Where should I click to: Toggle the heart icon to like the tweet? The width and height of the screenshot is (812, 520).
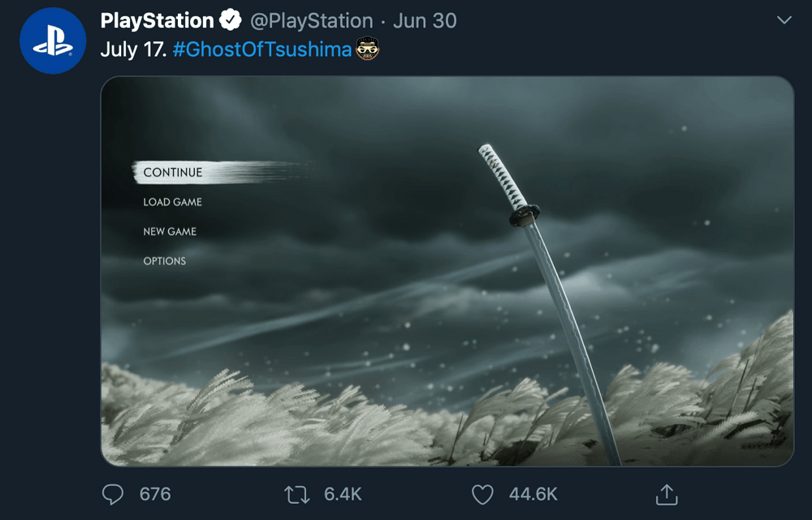point(483,494)
